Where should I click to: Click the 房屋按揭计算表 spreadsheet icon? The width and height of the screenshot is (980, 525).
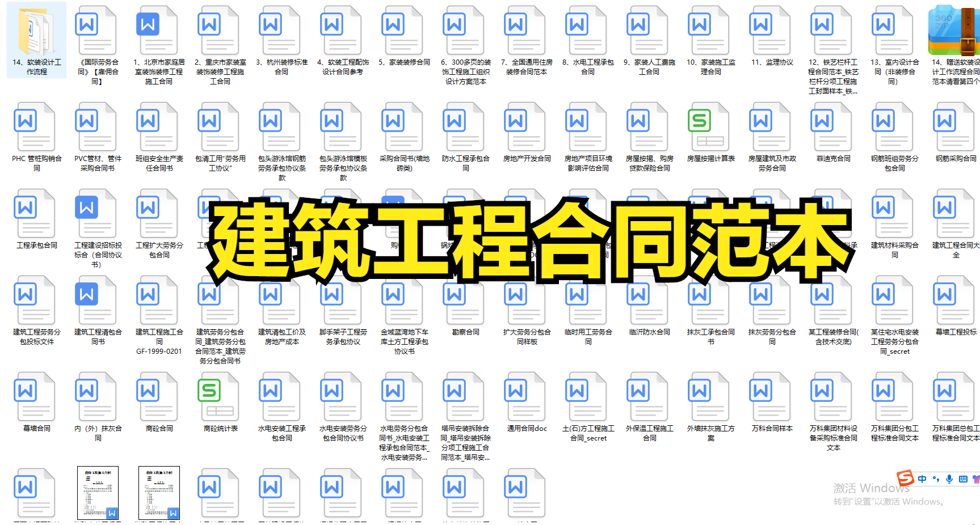(708, 127)
